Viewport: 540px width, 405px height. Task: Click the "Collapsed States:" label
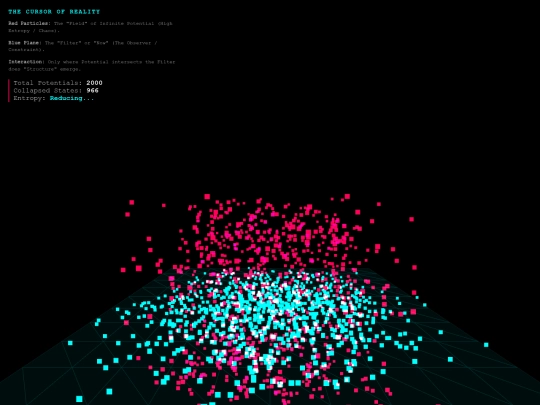pyautogui.click(x=48, y=90)
